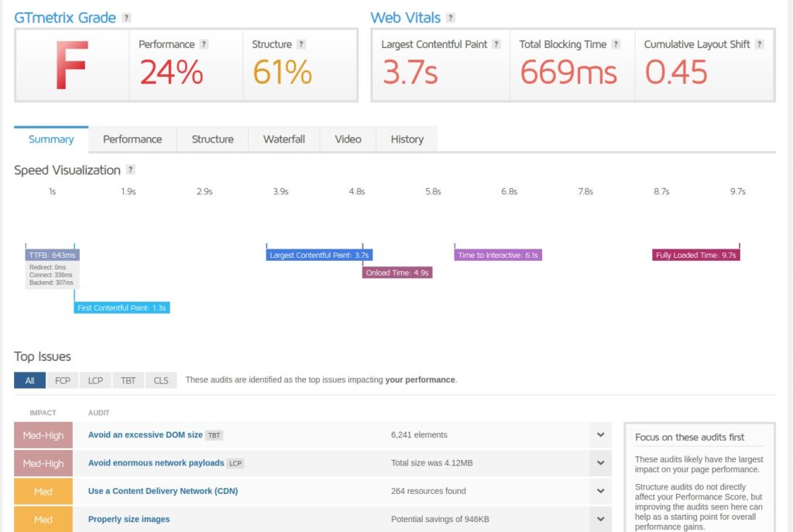This screenshot has height=532, width=793.
Task: Open the History tab
Action: [407, 139]
